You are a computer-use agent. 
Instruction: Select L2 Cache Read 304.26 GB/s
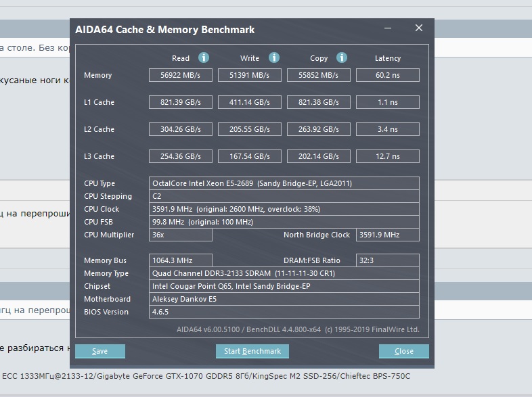click(x=181, y=129)
